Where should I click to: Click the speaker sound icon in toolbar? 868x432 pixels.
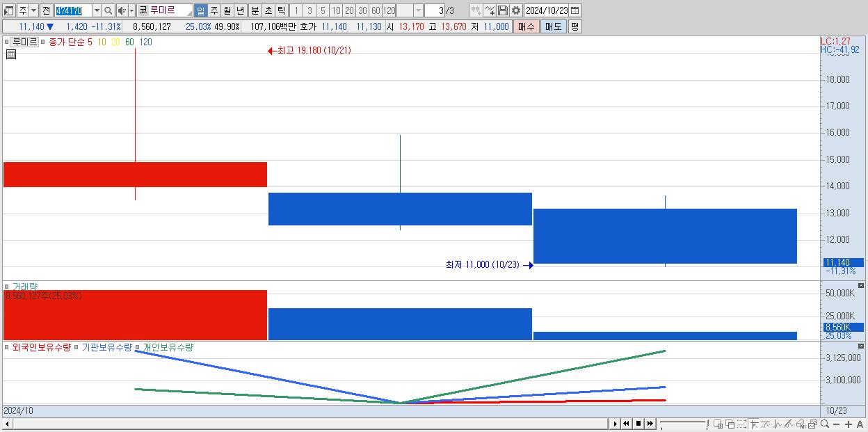point(122,10)
